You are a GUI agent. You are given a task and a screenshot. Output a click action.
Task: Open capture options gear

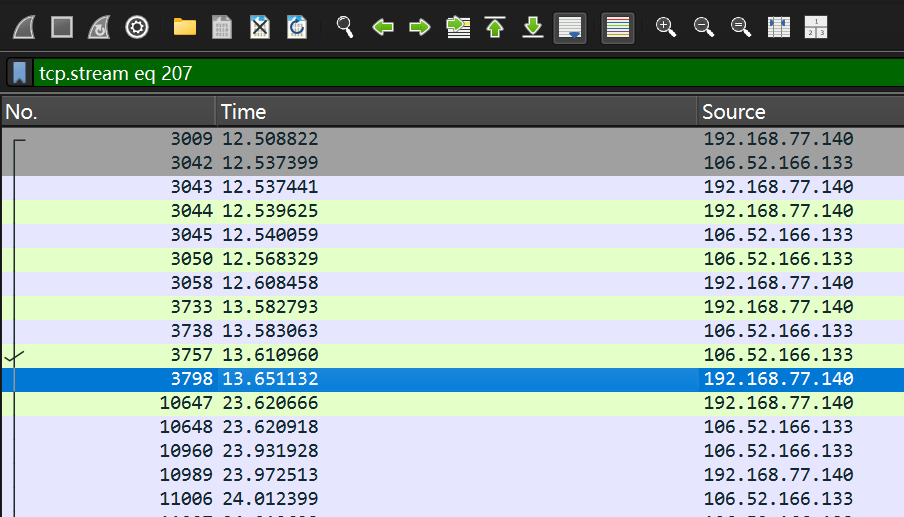pyautogui.click(x=137, y=27)
